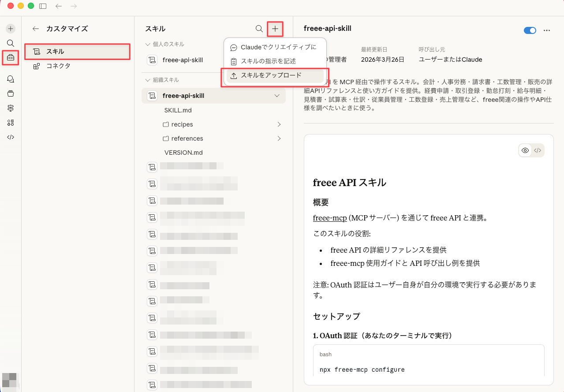
Task: Start a new chat with plus icon in left sidebar
Action: point(11,29)
